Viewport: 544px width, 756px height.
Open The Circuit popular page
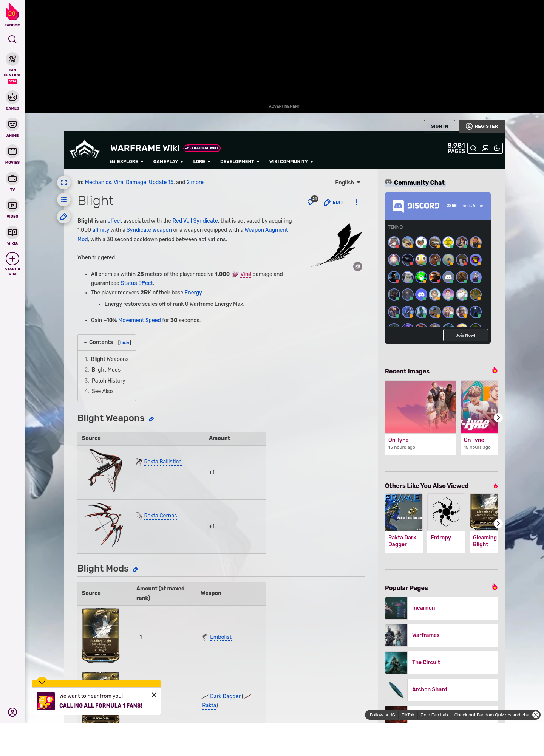442,663
